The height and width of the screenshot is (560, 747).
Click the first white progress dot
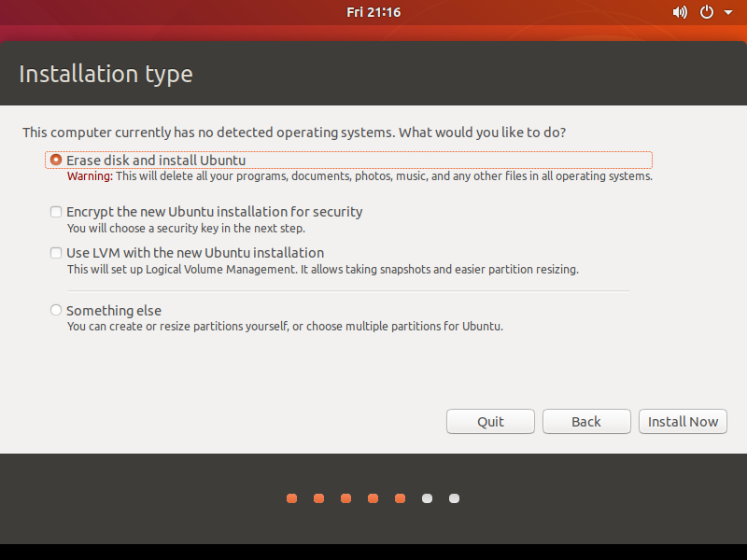(427, 498)
